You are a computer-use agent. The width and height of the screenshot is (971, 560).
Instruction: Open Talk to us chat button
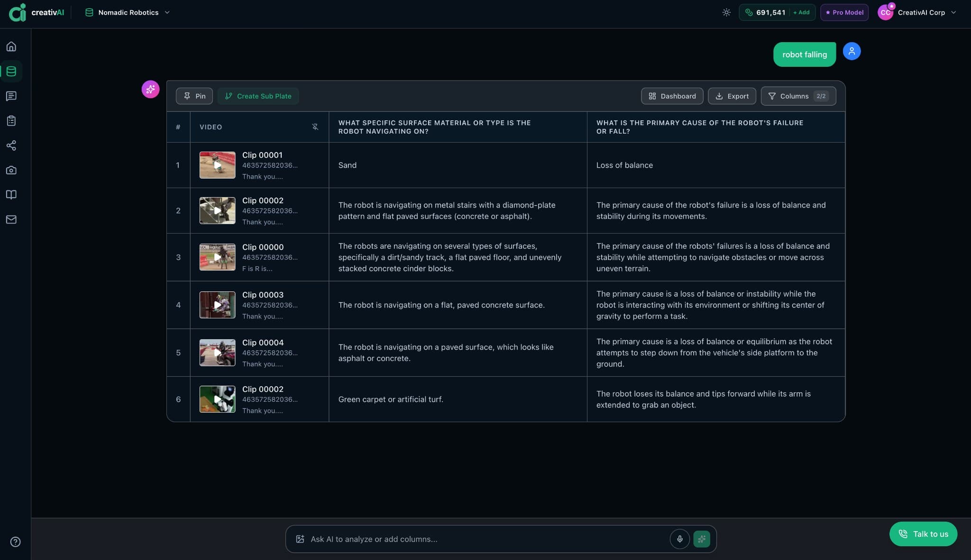pos(923,534)
